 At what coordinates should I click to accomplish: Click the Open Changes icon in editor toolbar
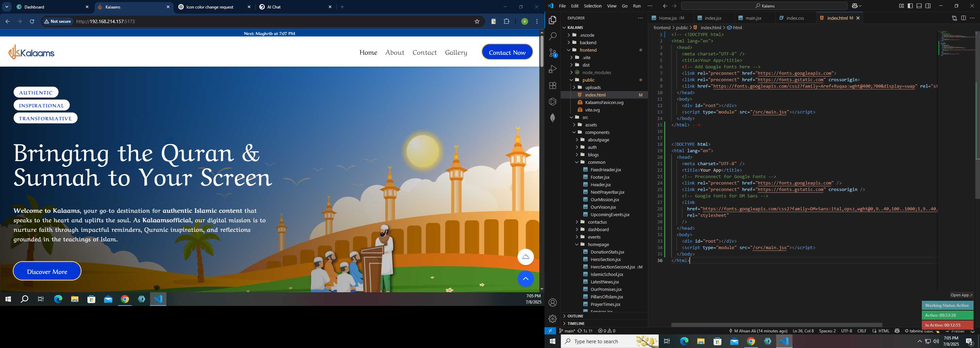(954, 18)
